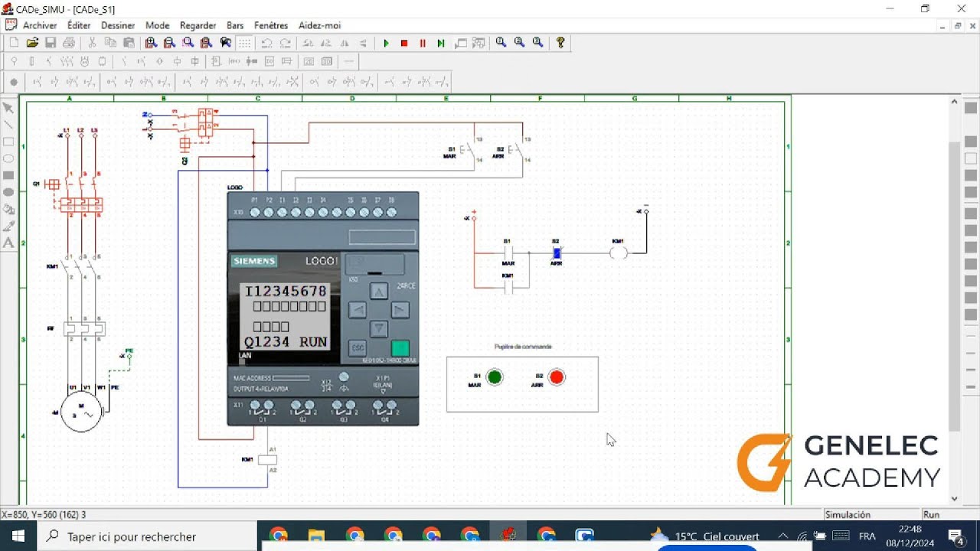Start simulation with the green play button

coord(386,43)
